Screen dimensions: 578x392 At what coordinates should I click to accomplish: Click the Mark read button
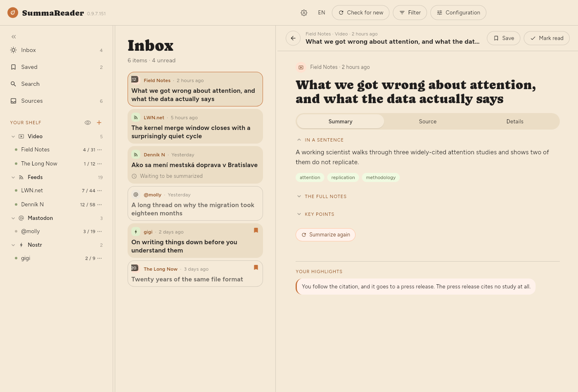[547, 38]
